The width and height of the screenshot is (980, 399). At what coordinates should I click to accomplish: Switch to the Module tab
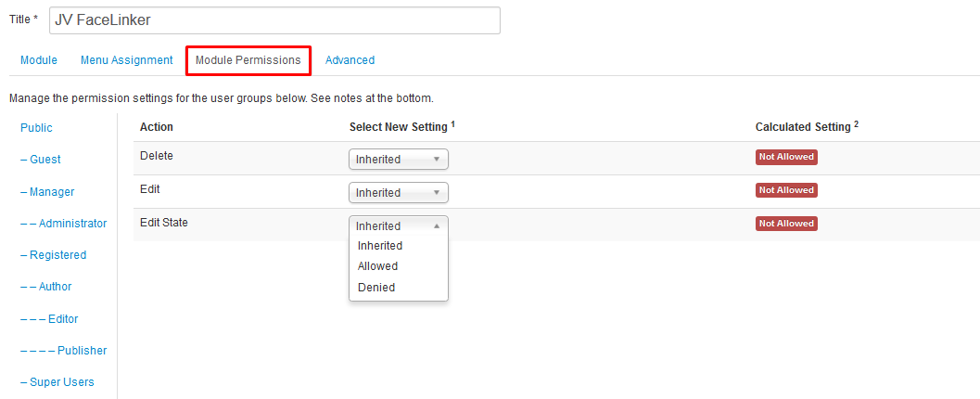[39, 60]
